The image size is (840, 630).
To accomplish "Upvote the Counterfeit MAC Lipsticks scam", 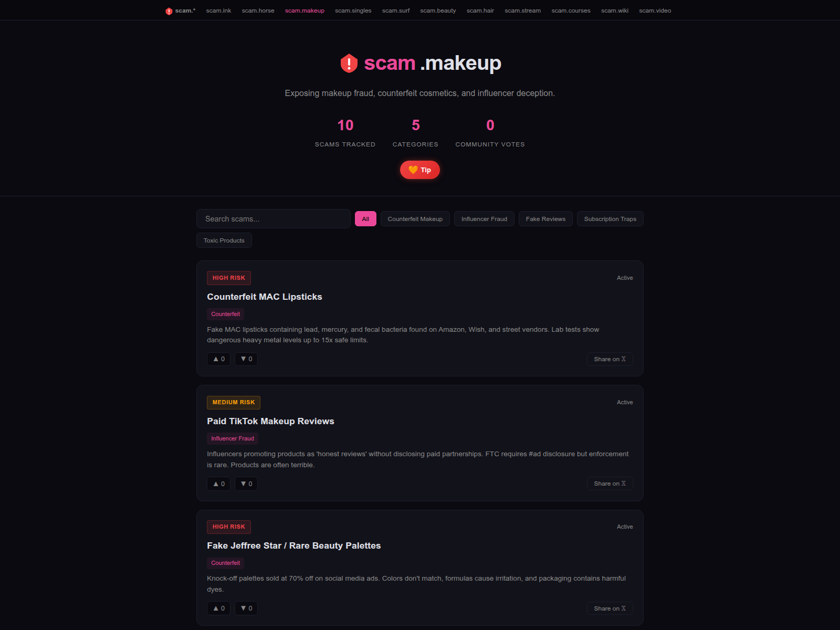I will [218, 359].
